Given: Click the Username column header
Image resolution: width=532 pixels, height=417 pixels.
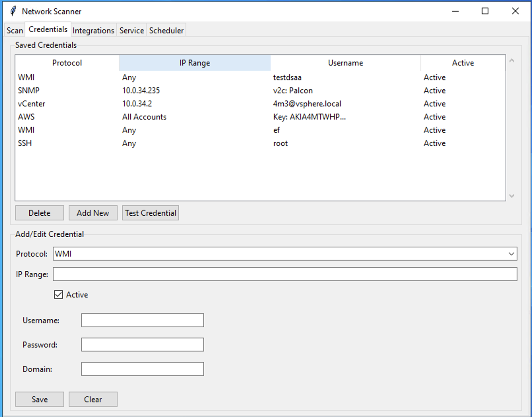Looking at the screenshot, I should click(x=345, y=63).
